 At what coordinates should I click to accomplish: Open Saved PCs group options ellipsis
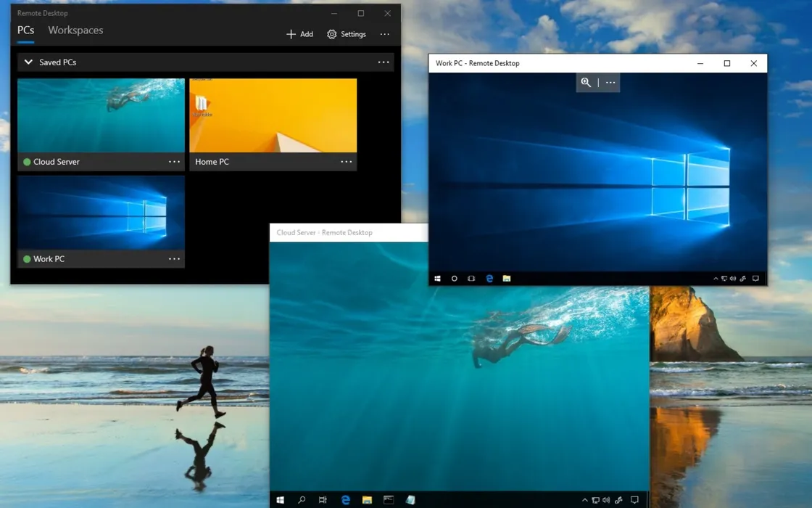[384, 62]
